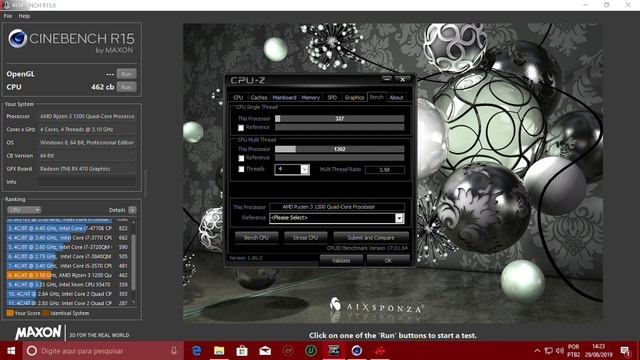The height and width of the screenshot is (360, 640).
Task: Enable the Multi Thread Reference checkbox
Action: pyautogui.click(x=241, y=158)
